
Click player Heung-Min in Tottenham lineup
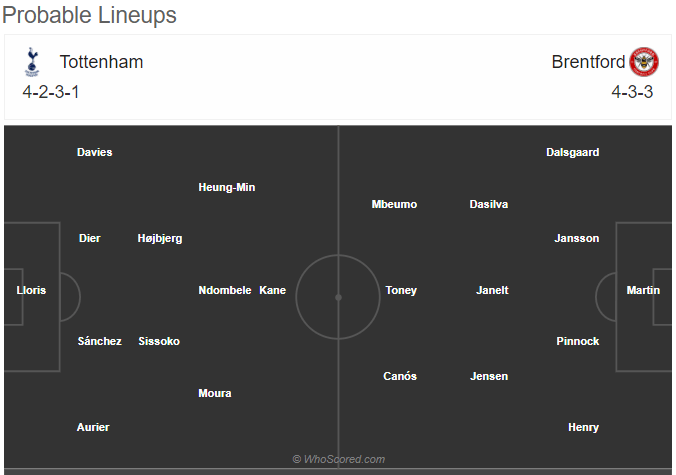pos(227,187)
